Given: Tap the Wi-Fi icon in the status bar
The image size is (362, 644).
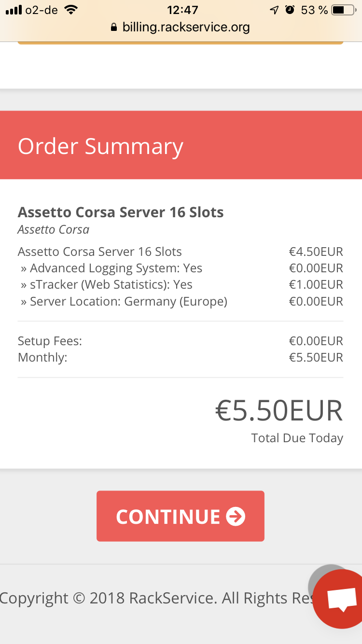Looking at the screenshot, I should click(71, 10).
